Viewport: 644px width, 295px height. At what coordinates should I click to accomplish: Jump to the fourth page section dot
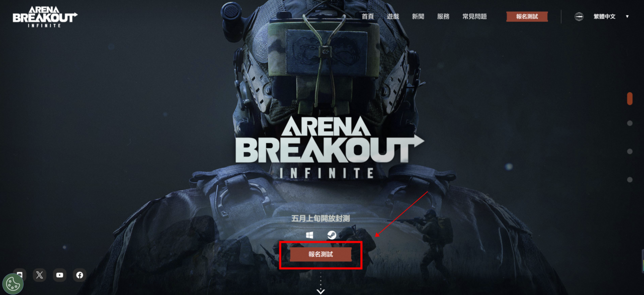[630, 180]
